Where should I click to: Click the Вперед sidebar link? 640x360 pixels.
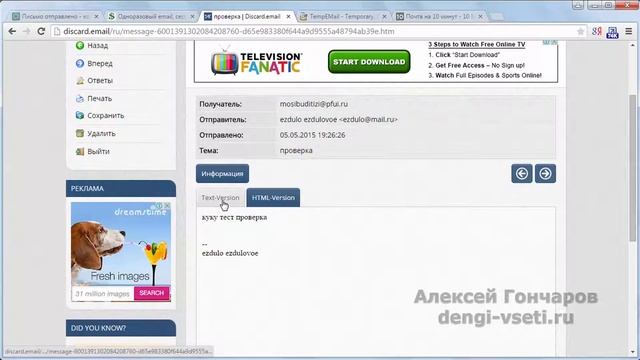[x=100, y=64]
